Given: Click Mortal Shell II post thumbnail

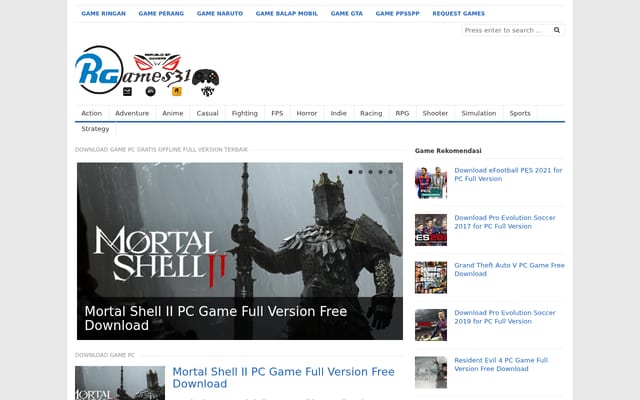Looking at the screenshot, I should pyautogui.click(x=120, y=383).
